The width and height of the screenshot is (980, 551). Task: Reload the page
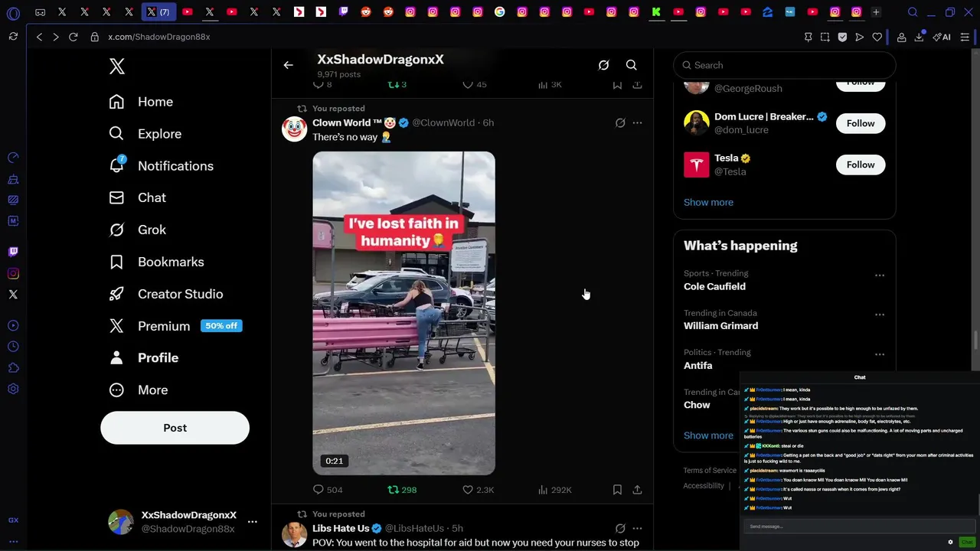pos(73,37)
